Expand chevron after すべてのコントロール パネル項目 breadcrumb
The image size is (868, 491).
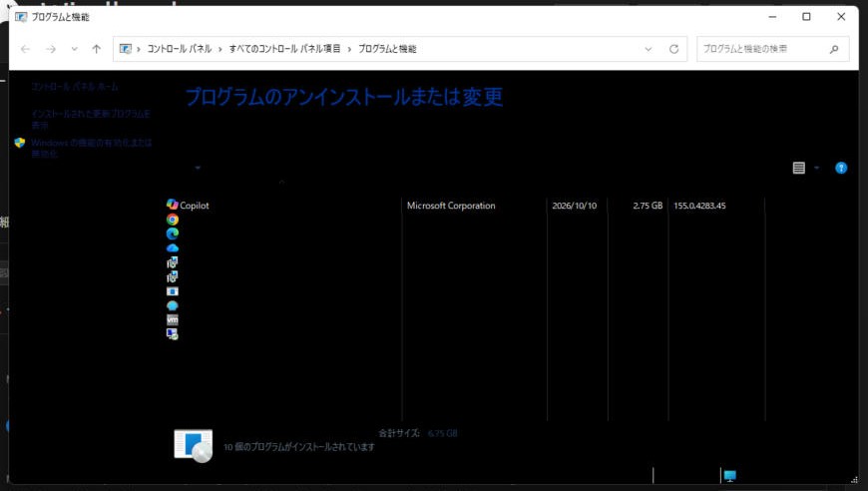349,49
